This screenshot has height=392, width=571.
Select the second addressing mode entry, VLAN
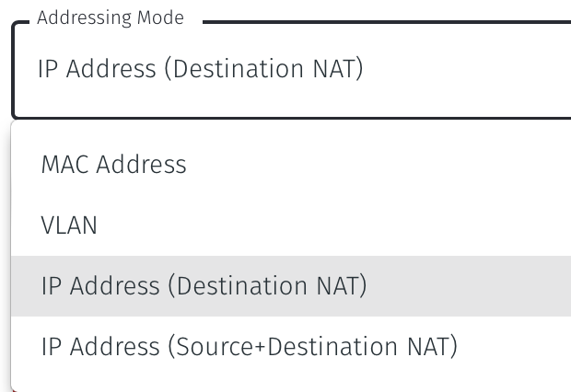[x=69, y=225]
